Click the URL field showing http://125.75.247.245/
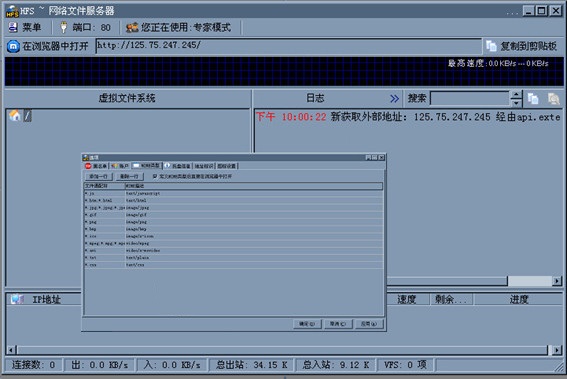 tap(288, 46)
